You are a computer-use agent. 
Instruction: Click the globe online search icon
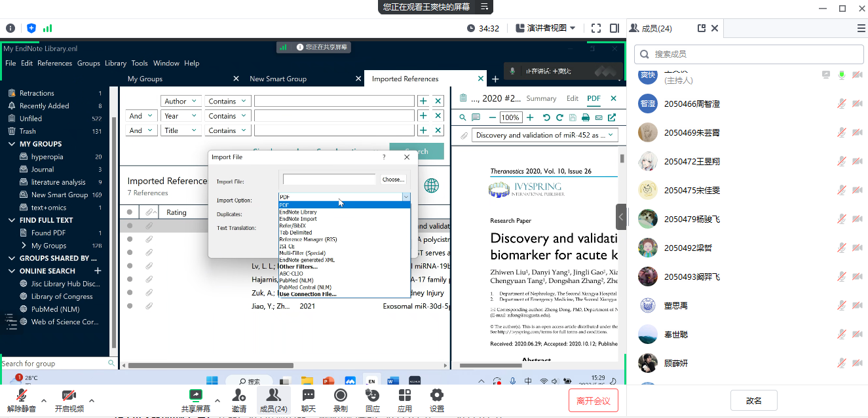(431, 185)
